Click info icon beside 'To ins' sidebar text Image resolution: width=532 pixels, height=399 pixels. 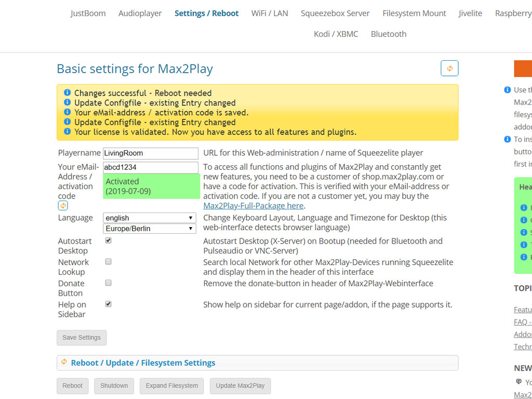pyautogui.click(x=507, y=139)
